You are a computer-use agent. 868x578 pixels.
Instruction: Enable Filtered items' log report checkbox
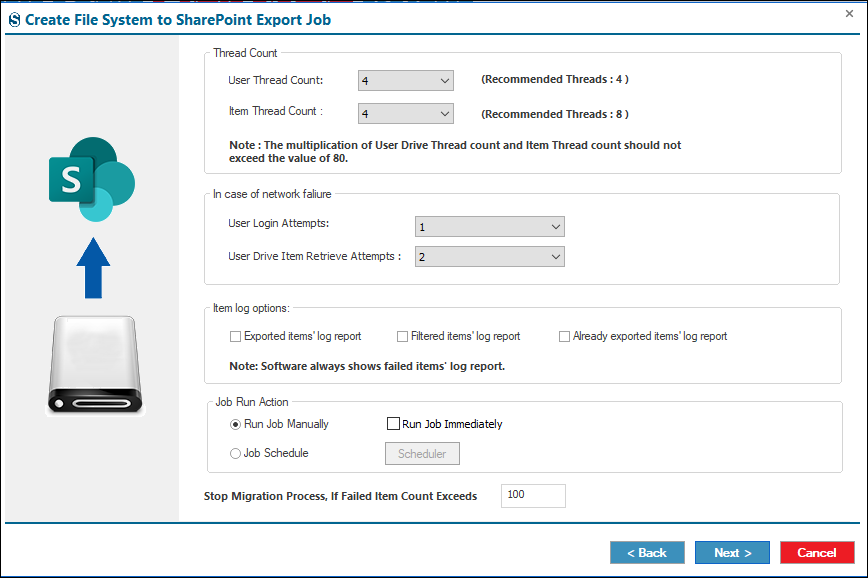click(x=402, y=337)
